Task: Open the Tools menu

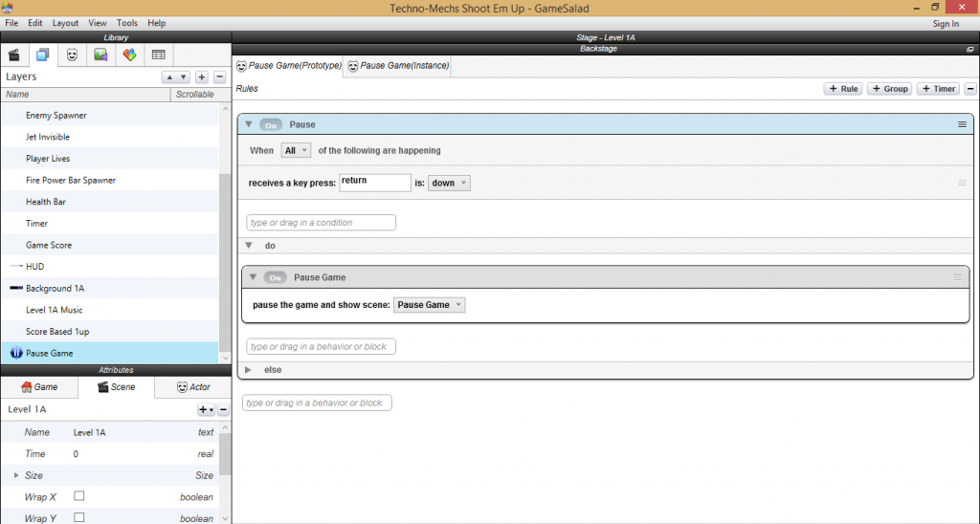Action: (x=127, y=23)
